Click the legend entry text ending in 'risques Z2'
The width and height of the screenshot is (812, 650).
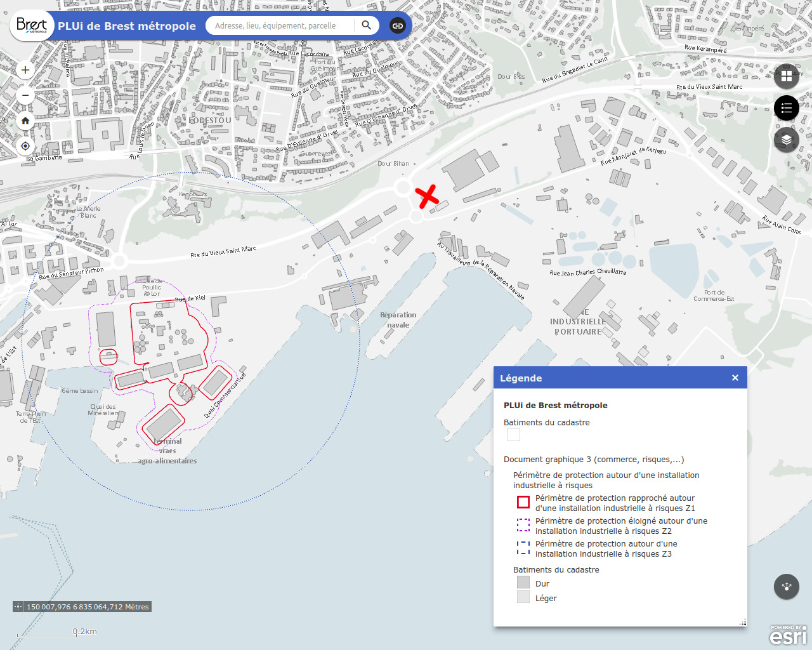[621, 526]
